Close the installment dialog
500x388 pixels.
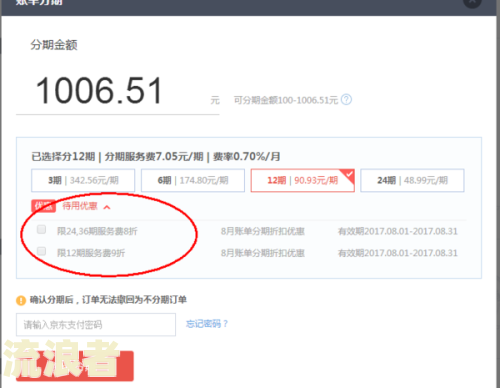[x=472, y=2]
